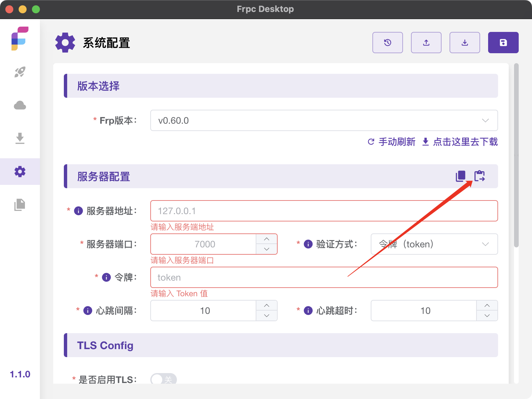Viewport: 532px width, 399px height.
Task: Click the reset history button in header
Action: tap(388, 43)
